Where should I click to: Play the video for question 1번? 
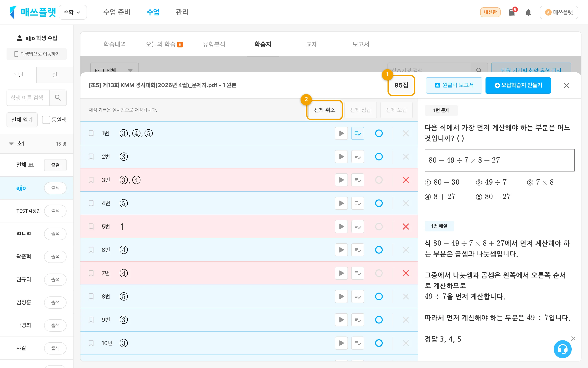point(341,133)
